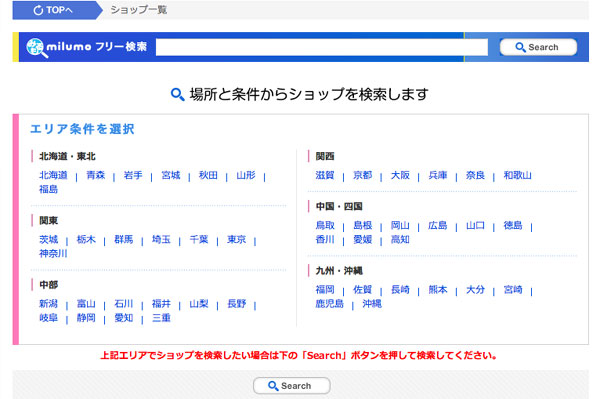
Task: Choose the 東京 area link
Action: tap(236, 239)
